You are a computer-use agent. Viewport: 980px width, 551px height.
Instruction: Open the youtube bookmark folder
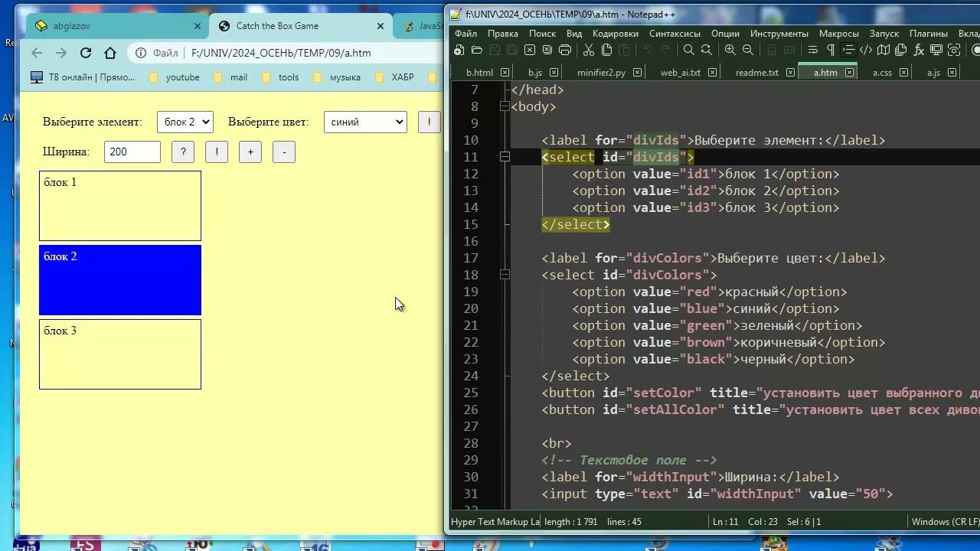click(x=175, y=77)
